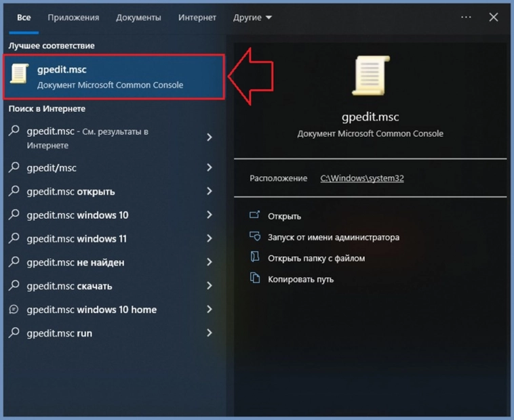Click the large gpedit.msc icon in preview pane
514x420 pixels.
tap(370, 76)
